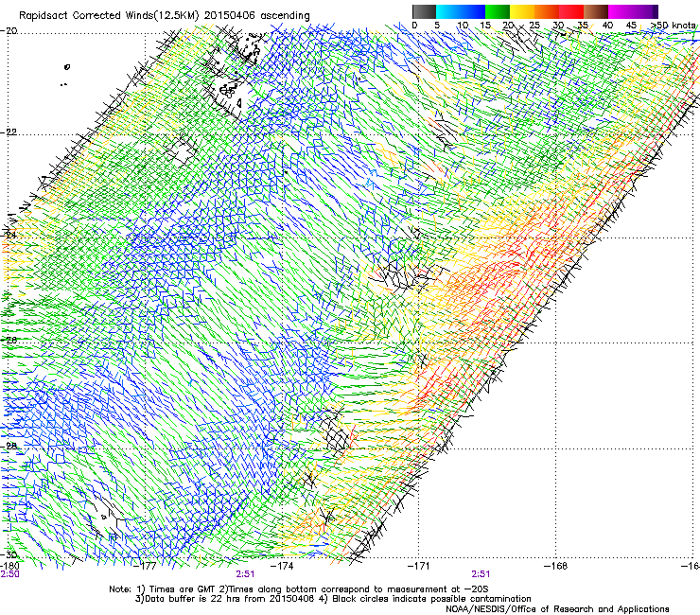Click the legend label '10'
Screen dimensions: 700x615
[463, 25]
